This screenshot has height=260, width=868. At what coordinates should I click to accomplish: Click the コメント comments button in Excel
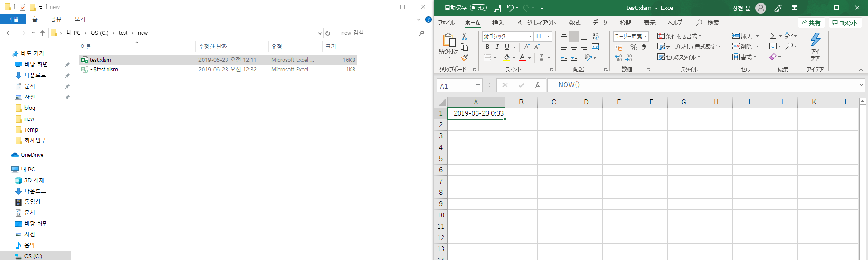845,23
